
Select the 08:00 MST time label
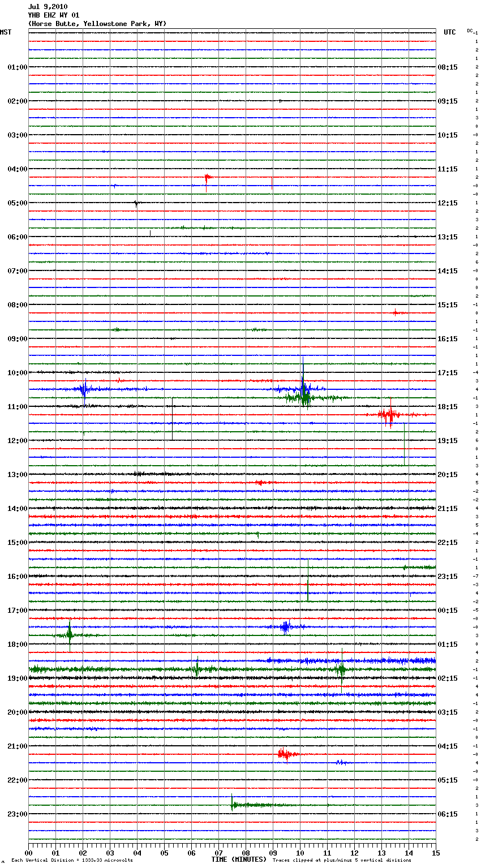coord(18,305)
